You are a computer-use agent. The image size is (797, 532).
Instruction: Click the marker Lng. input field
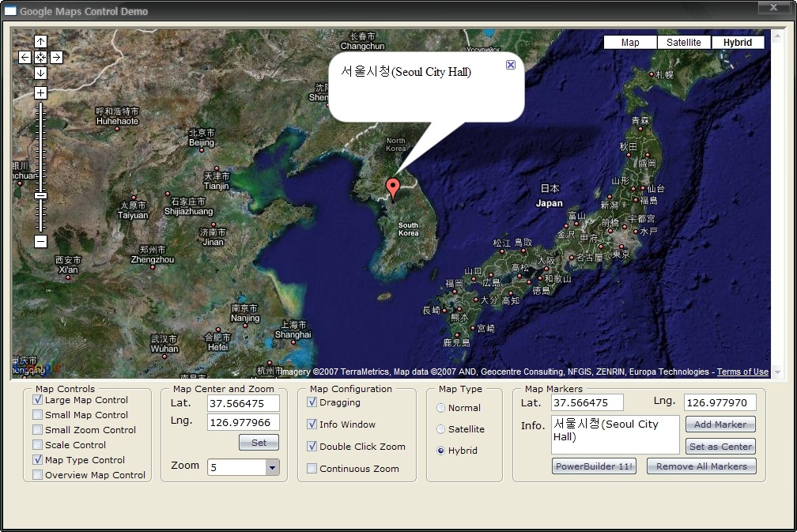(x=720, y=403)
